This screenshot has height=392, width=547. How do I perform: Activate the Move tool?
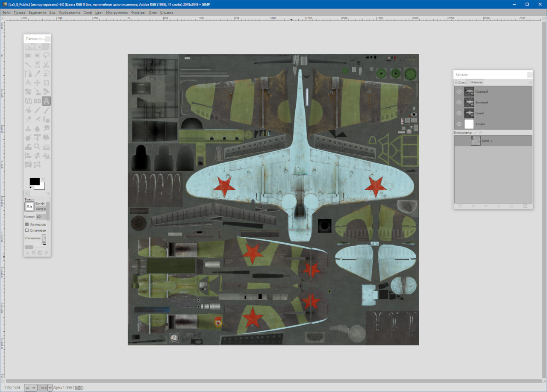[x=37, y=83]
